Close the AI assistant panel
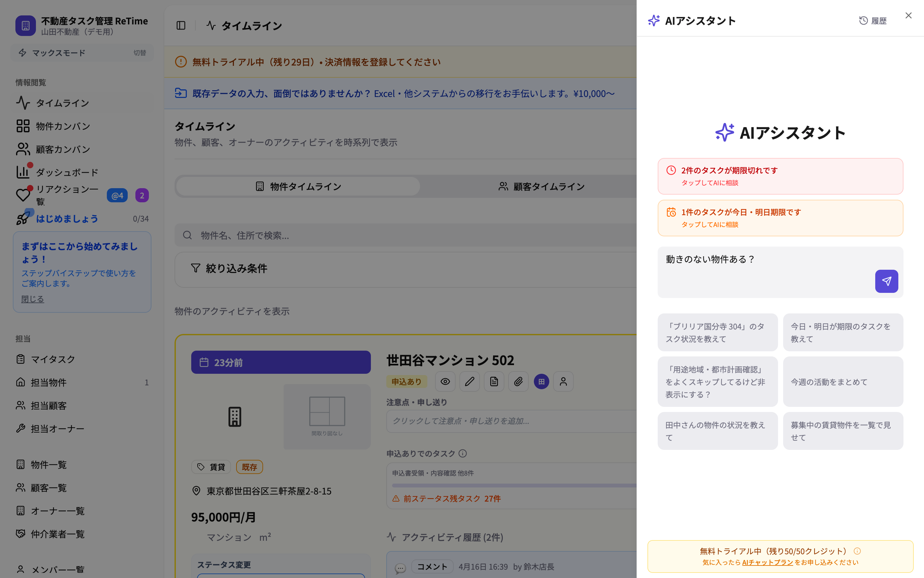The height and width of the screenshot is (578, 924). tap(908, 15)
